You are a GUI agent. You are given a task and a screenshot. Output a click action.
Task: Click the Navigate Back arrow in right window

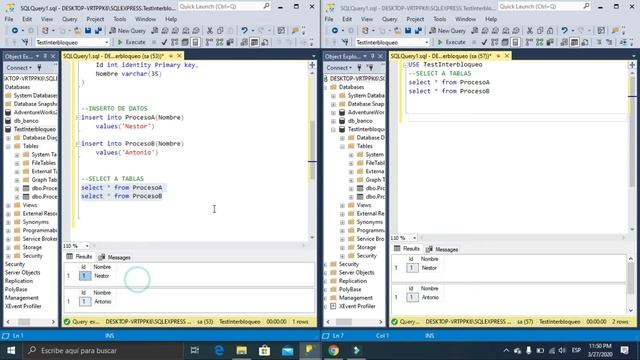pos(335,31)
